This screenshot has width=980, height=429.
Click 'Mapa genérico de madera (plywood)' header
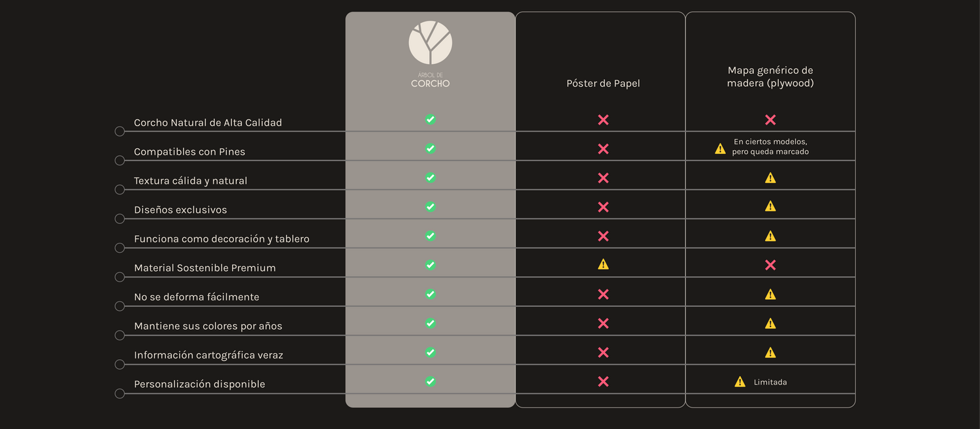coord(770,77)
